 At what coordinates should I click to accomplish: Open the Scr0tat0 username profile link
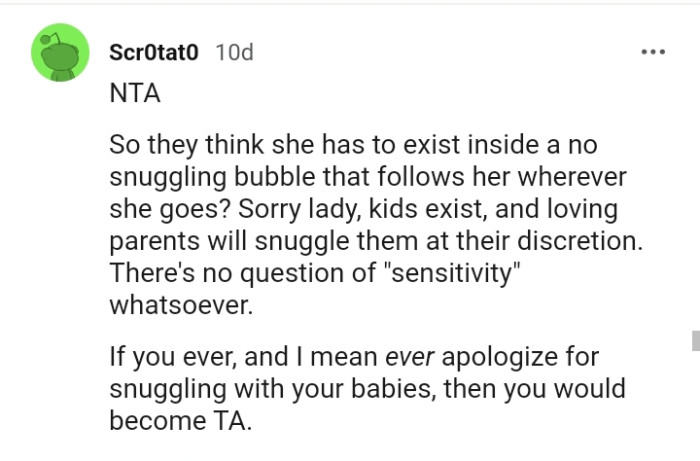tap(155, 52)
